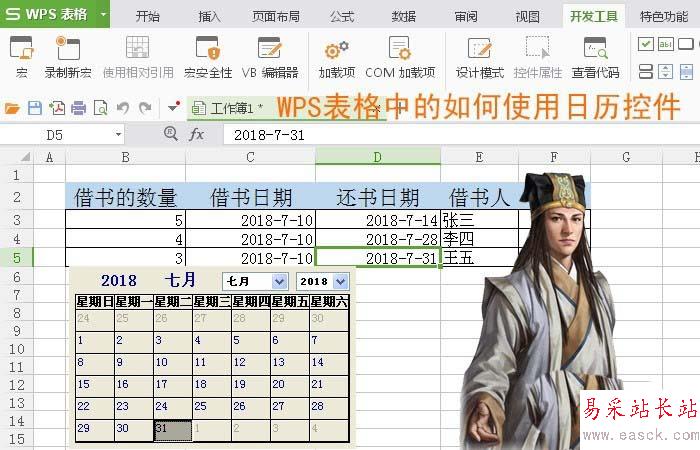
Task: Open COM 加载项 dialog
Action: click(x=400, y=57)
